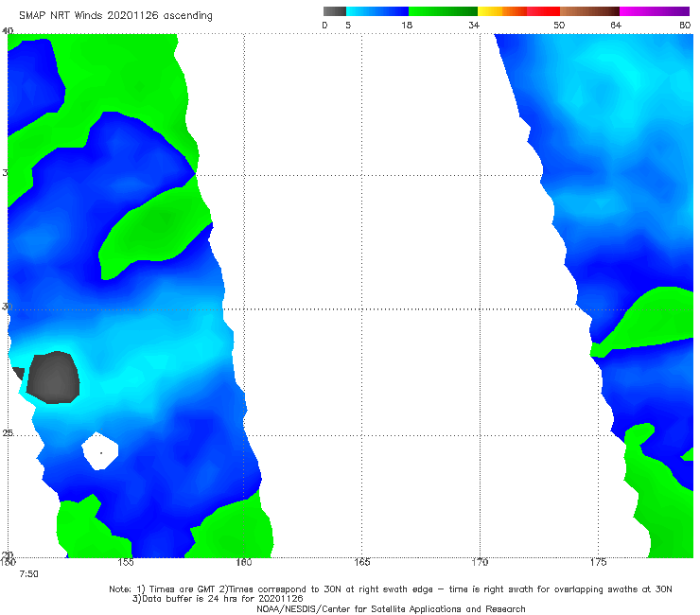Screen dimensions: 700x615
Task: Click the magenta-purple segment of the color bar
Action: coord(655,11)
